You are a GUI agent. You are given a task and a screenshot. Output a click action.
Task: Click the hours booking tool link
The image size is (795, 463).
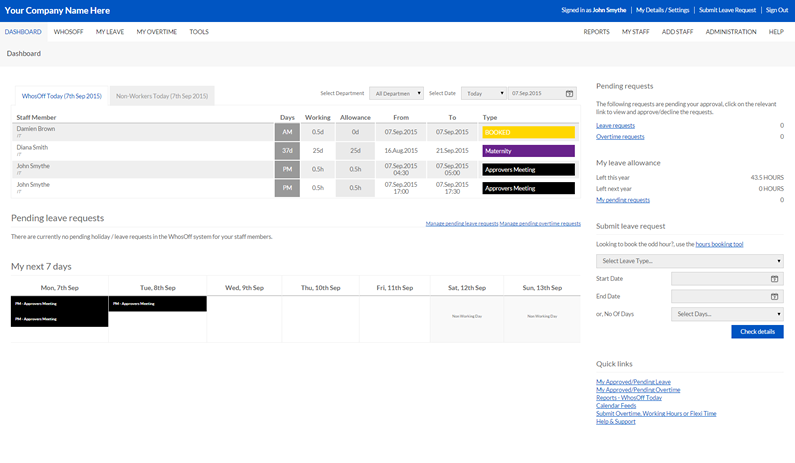click(x=719, y=244)
